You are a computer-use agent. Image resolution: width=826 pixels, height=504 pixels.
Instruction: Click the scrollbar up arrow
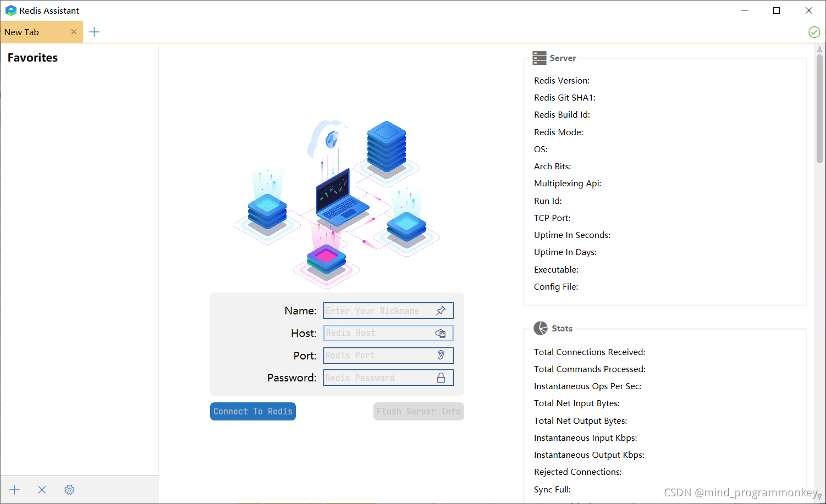pyautogui.click(x=819, y=49)
